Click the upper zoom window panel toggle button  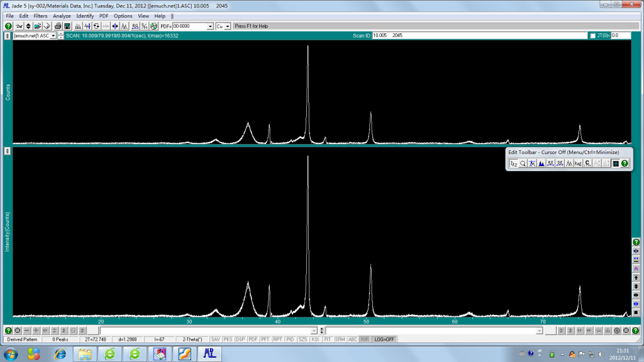[7, 36]
